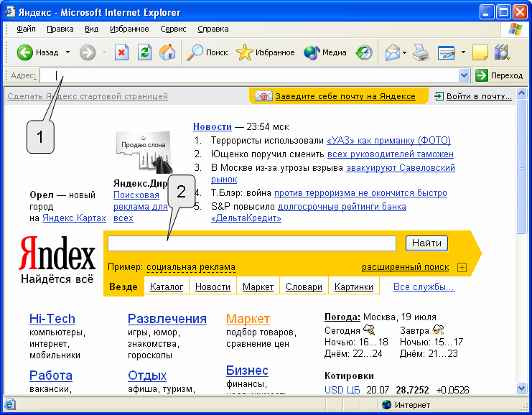The image size is (532, 415).
Task: Open Media (Медиа) toolbar button
Action: click(325, 52)
